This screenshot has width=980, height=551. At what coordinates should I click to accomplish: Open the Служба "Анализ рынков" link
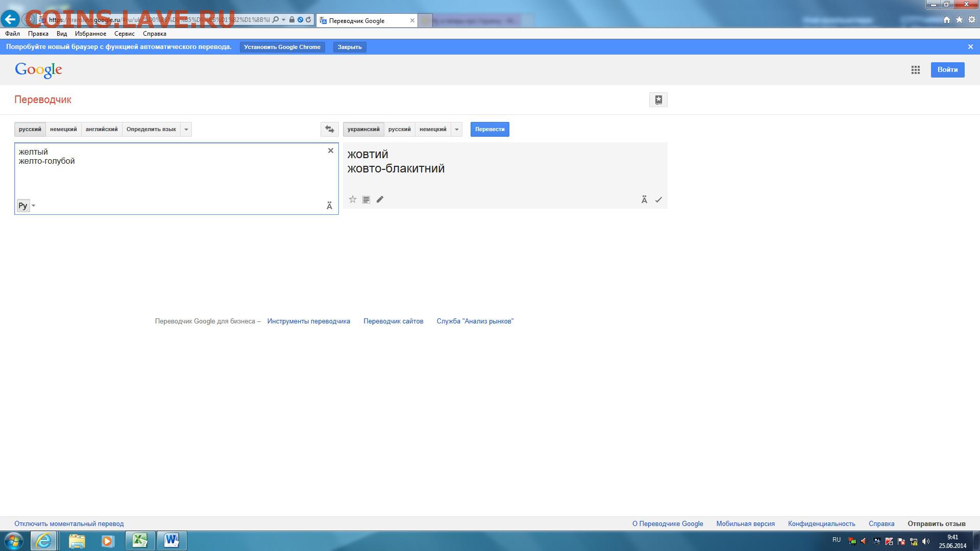(x=475, y=321)
